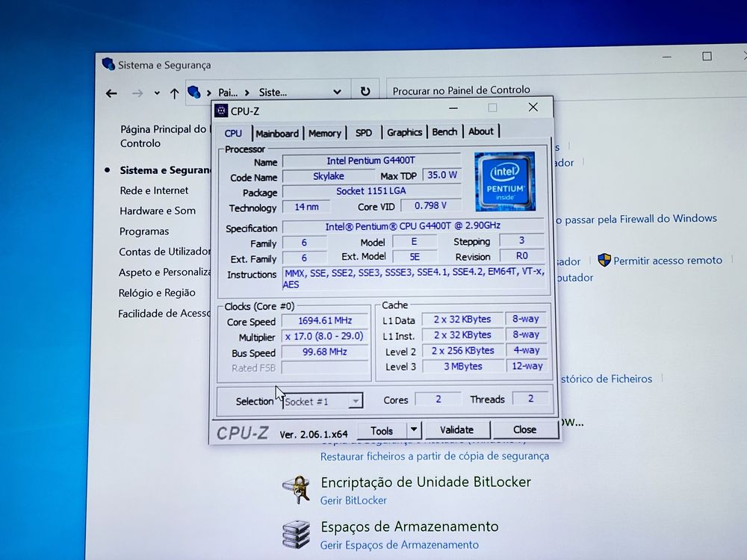Click the Control Panel address bar icon
The width and height of the screenshot is (747, 560).
coord(194,91)
